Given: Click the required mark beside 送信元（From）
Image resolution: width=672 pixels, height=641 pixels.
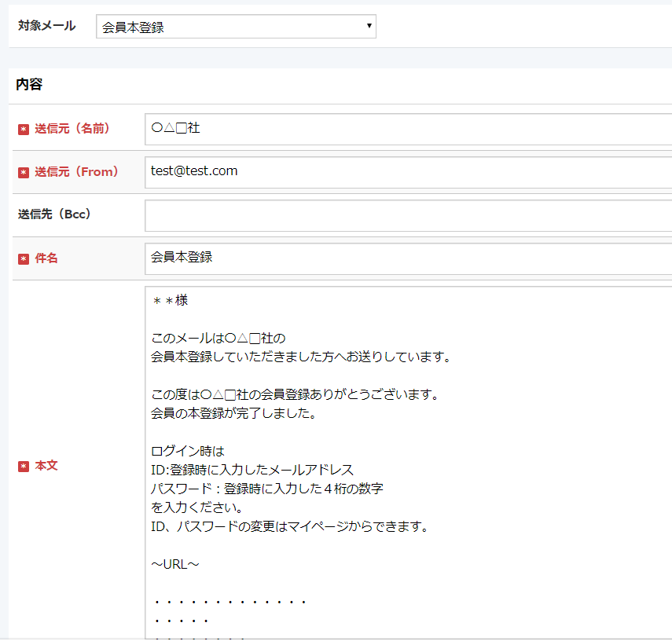Looking at the screenshot, I should tap(24, 173).
